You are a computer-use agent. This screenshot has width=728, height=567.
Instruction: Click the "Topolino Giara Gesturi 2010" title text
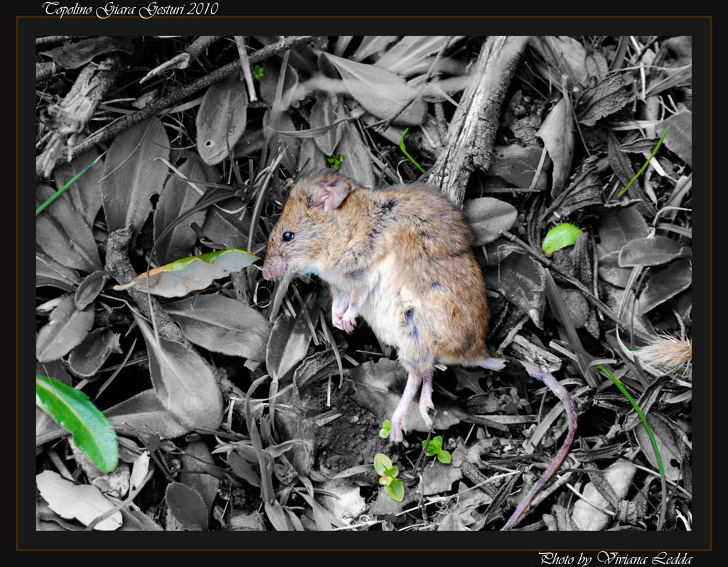(130, 9)
